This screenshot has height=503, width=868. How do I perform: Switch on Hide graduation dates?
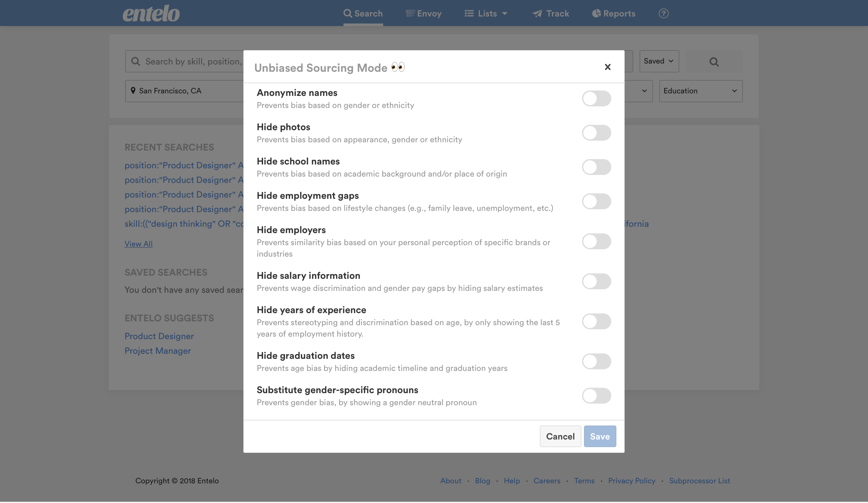(x=596, y=361)
